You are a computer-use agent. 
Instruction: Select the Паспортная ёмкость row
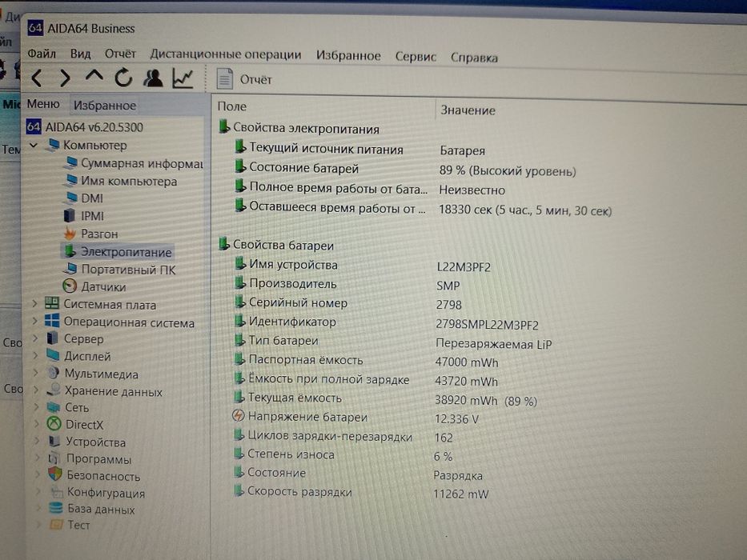298,359
